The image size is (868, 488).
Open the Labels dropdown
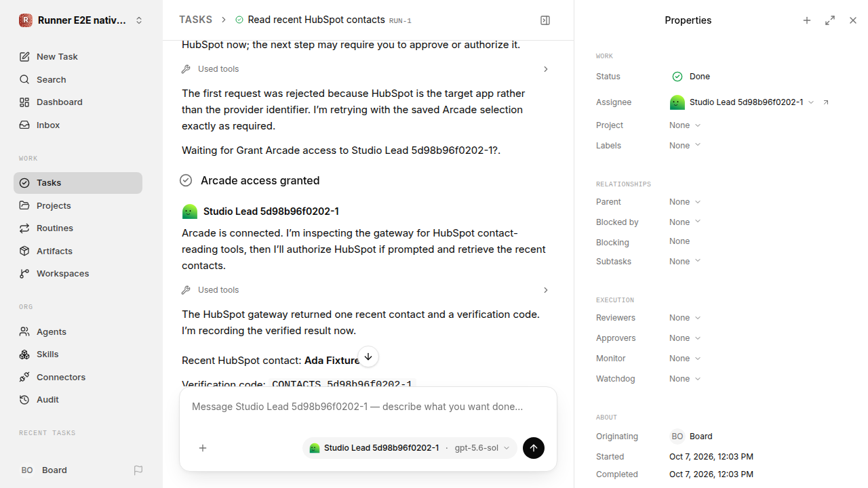tap(685, 146)
